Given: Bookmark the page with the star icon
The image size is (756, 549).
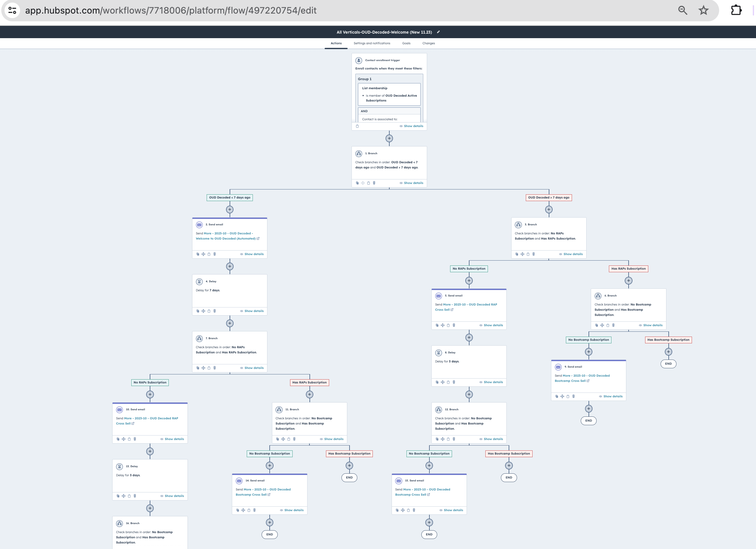Looking at the screenshot, I should 704,10.
